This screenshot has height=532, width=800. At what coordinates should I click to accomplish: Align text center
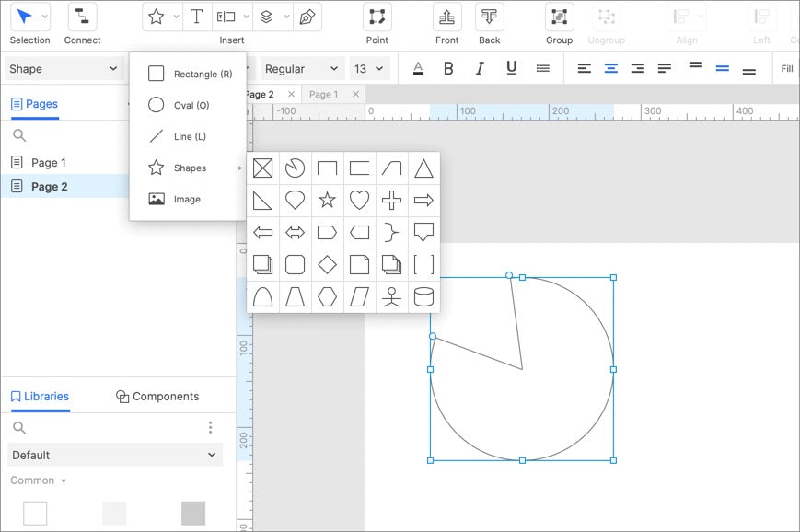(610, 68)
